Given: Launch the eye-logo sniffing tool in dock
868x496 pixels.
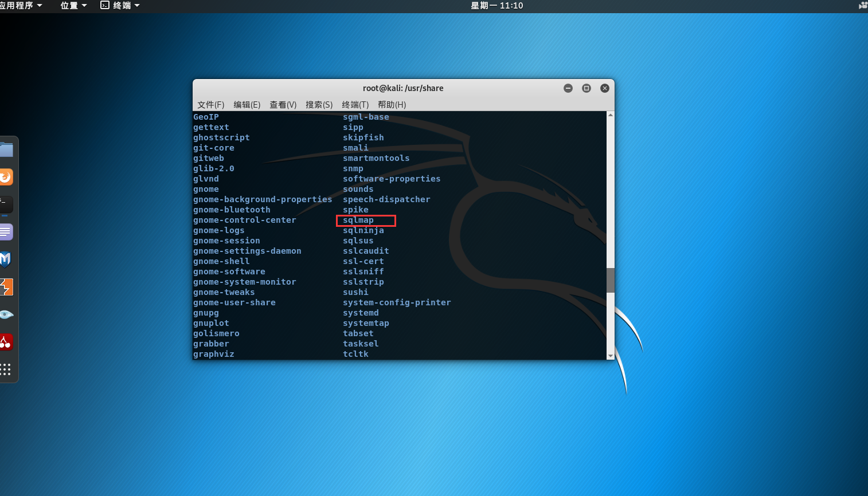Looking at the screenshot, I should (x=6, y=314).
